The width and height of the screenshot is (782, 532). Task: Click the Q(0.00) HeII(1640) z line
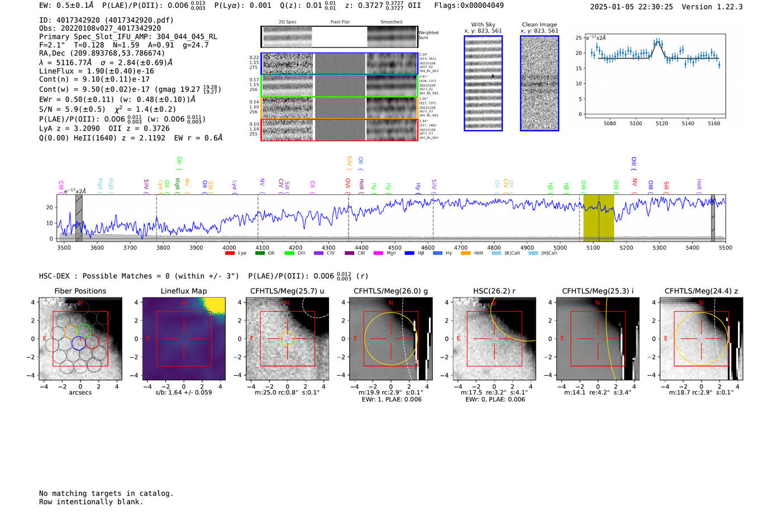pyautogui.click(x=131, y=137)
